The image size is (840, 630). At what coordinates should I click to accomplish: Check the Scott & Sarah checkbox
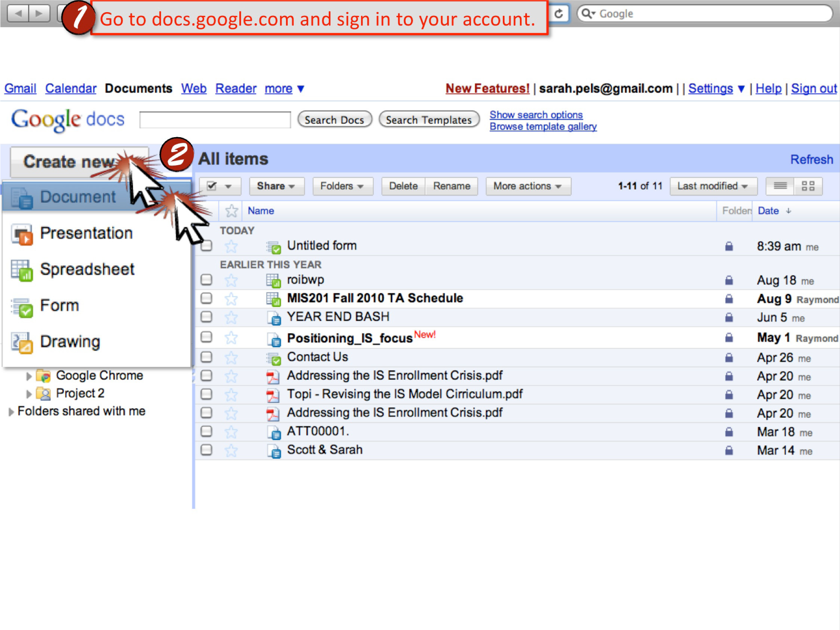pos(206,450)
